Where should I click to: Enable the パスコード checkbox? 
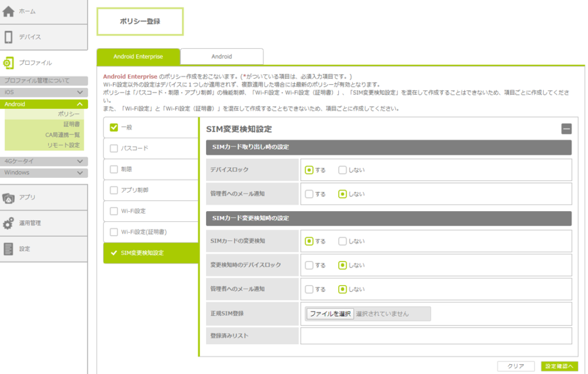(114, 149)
